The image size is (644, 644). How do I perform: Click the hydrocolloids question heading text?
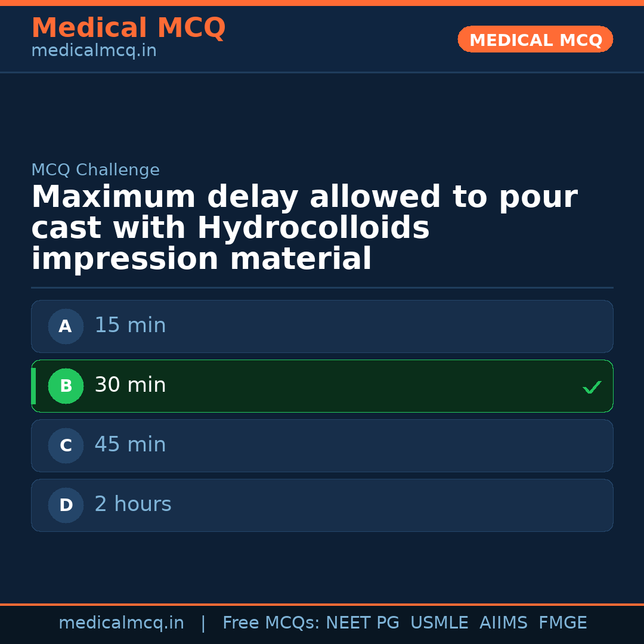[x=304, y=228]
